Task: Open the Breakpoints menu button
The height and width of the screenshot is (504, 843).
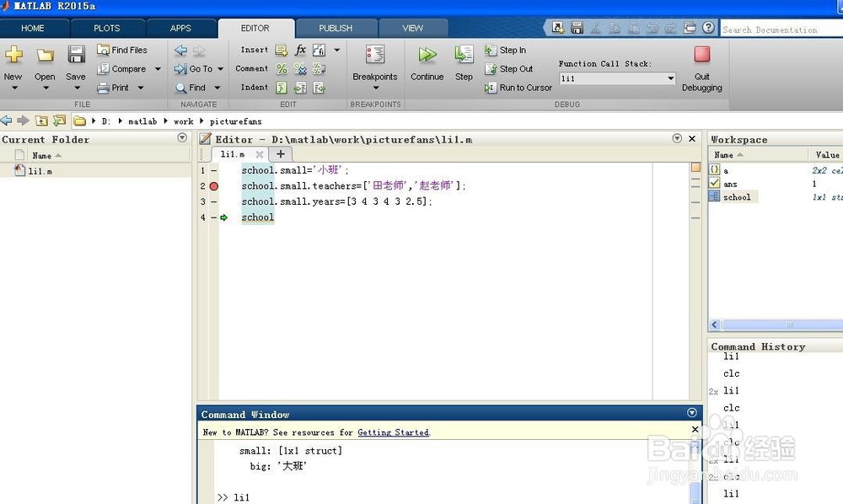Action: [x=375, y=67]
